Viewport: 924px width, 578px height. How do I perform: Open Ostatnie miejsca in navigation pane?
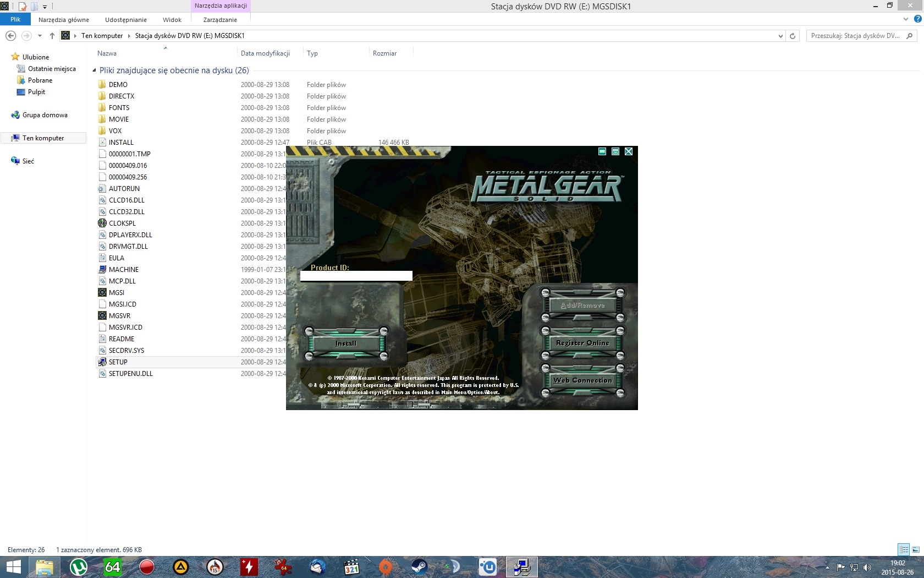pyautogui.click(x=52, y=69)
